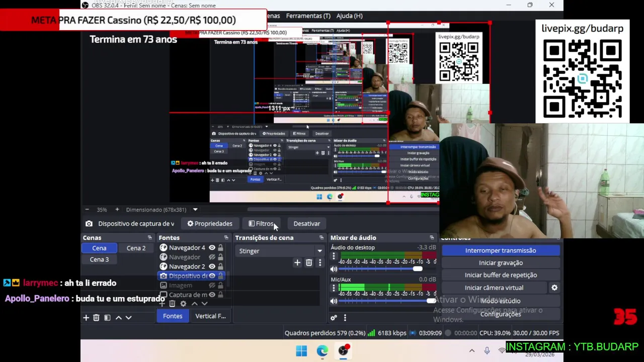This screenshot has height=362, width=644.
Task: Click Iniciar buffer de repetição
Action: 501,275
